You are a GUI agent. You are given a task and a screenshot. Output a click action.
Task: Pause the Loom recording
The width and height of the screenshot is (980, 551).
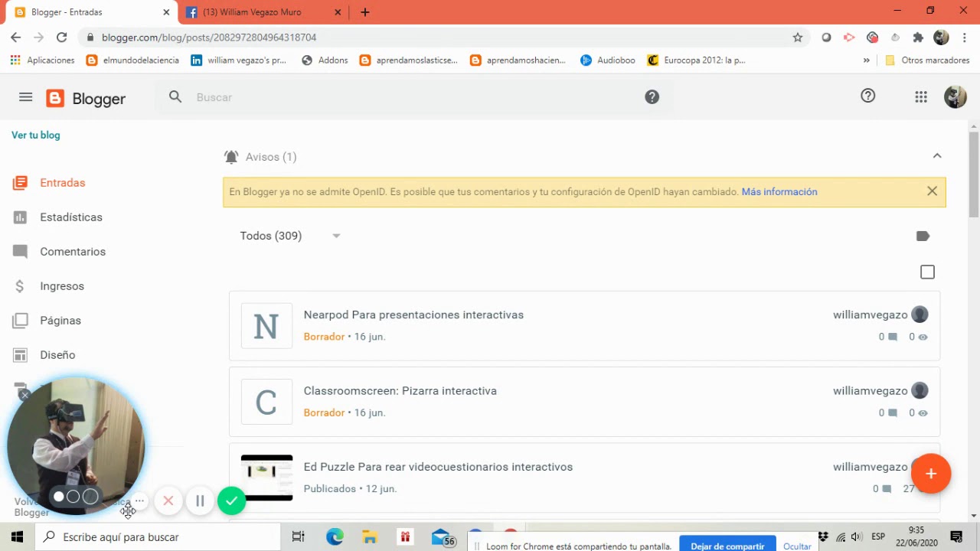(200, 501)
